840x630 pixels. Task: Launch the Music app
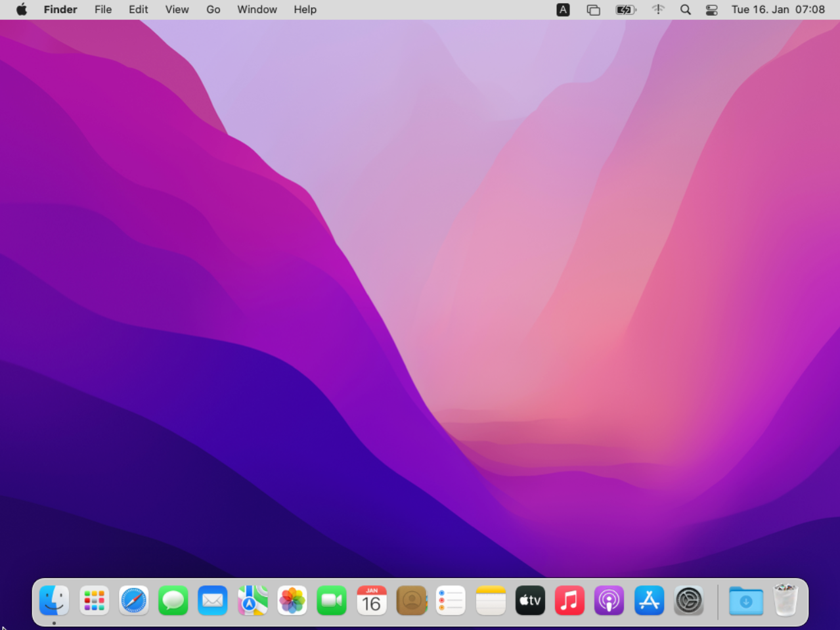pos(569,600)
